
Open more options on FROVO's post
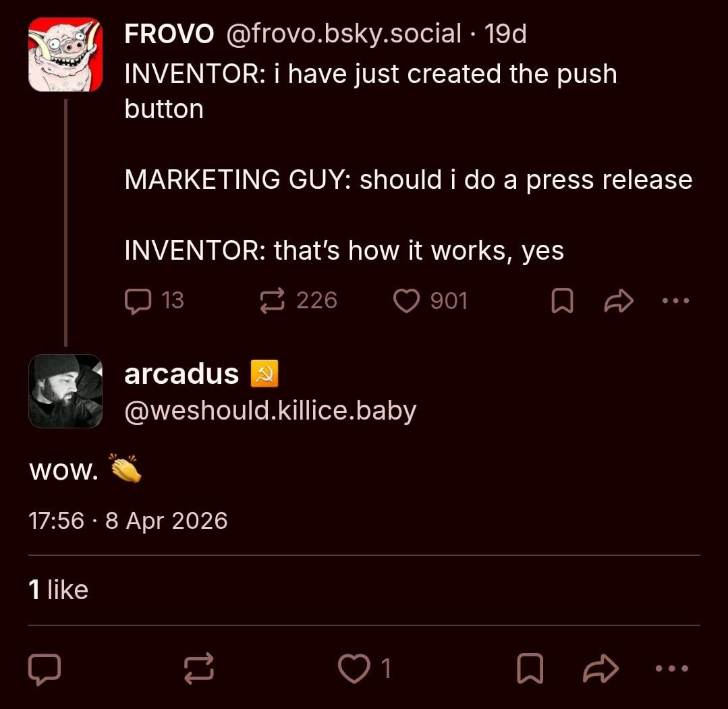pyautogui.click(x=675, y=301)
